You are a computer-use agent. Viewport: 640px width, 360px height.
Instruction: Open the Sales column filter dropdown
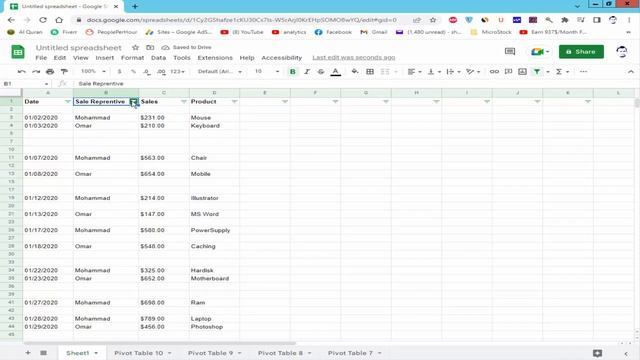pyautogui.click(x=184, y=102)
